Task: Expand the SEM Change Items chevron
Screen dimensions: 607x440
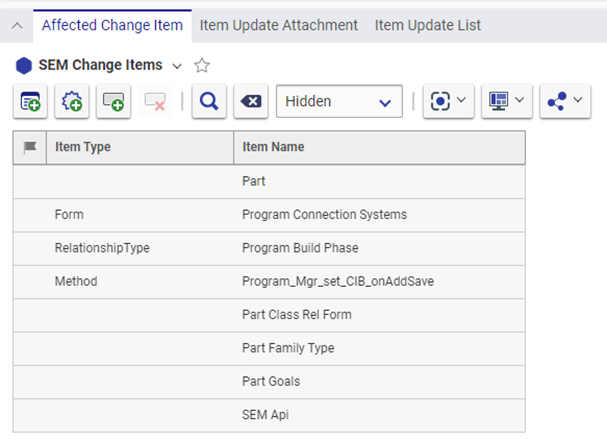Action: [x=178, y=66]
